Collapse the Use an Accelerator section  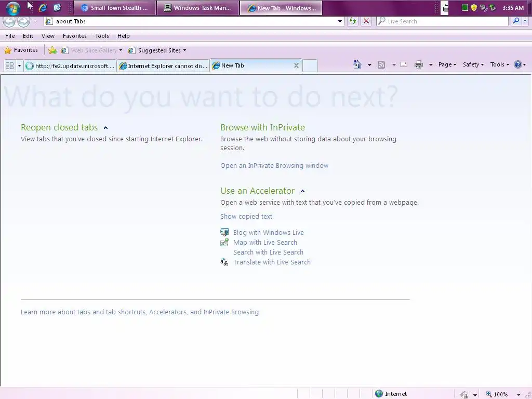pyautogui.click(x=303, y=191)
